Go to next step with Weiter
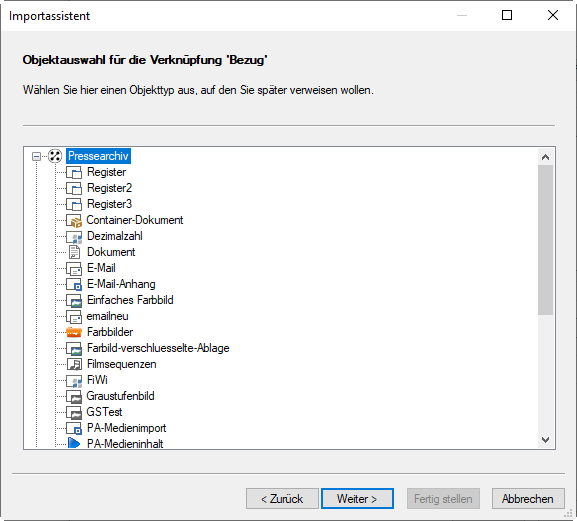Viewport: 577px width, 521px height. (357, 499)
